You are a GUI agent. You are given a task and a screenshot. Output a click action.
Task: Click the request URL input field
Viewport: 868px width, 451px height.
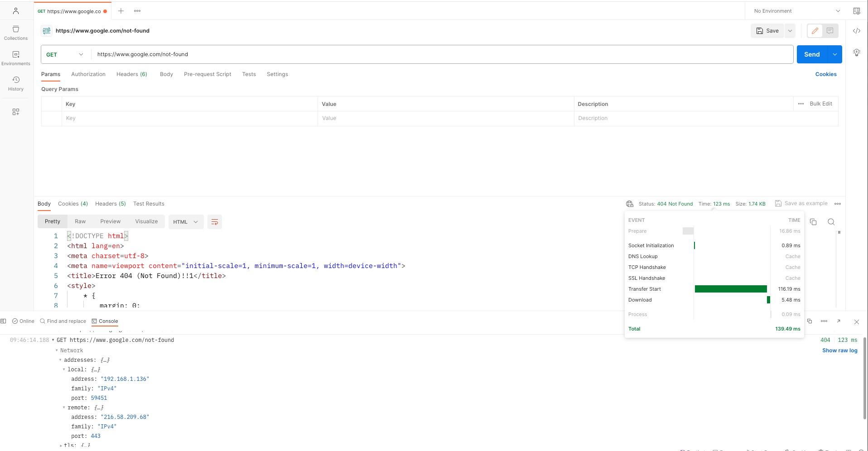(442, 54)
